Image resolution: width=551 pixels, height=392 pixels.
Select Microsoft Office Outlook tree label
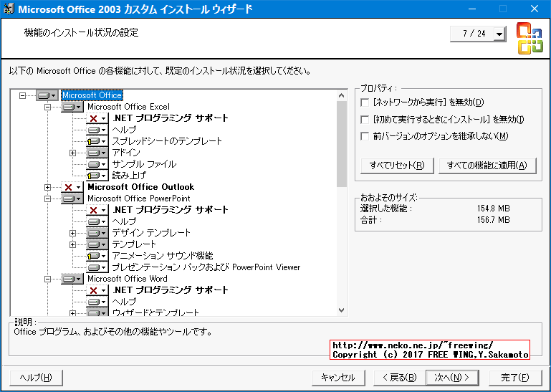pos(141,187)
